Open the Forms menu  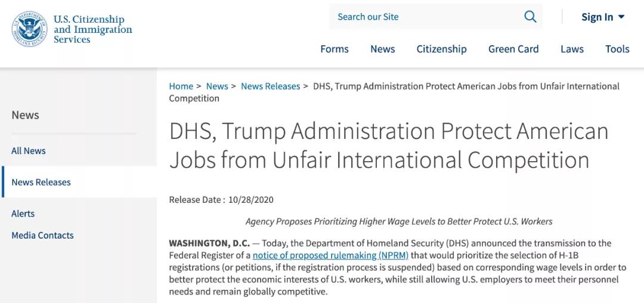(335, 50)
